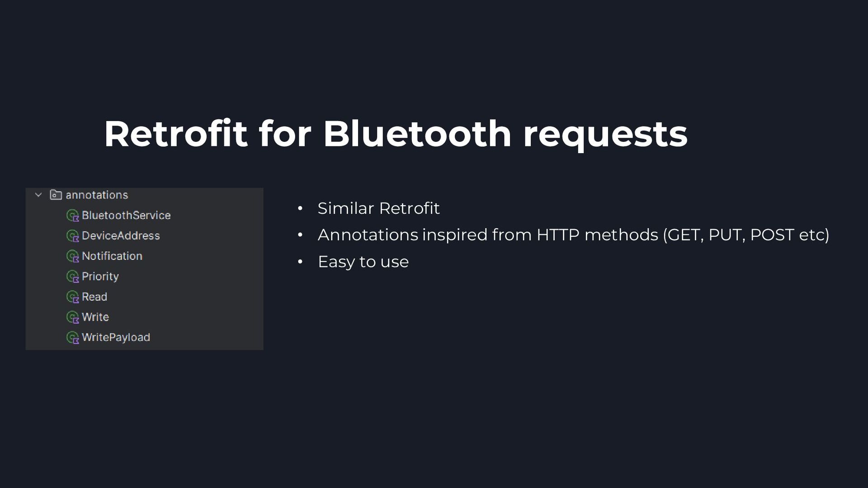Click the annotations folder icon
868x488 pixels.
56,195
